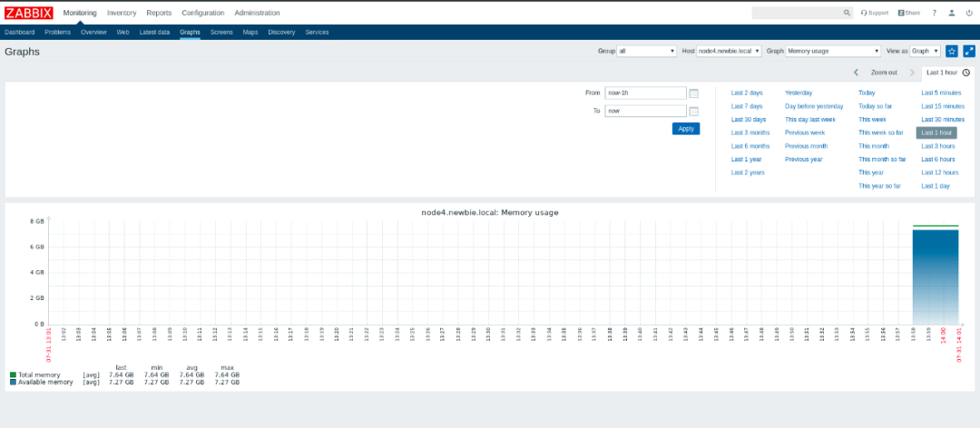Go to the Latest data submenu
980x428 pixels.
tap(154, 32)
